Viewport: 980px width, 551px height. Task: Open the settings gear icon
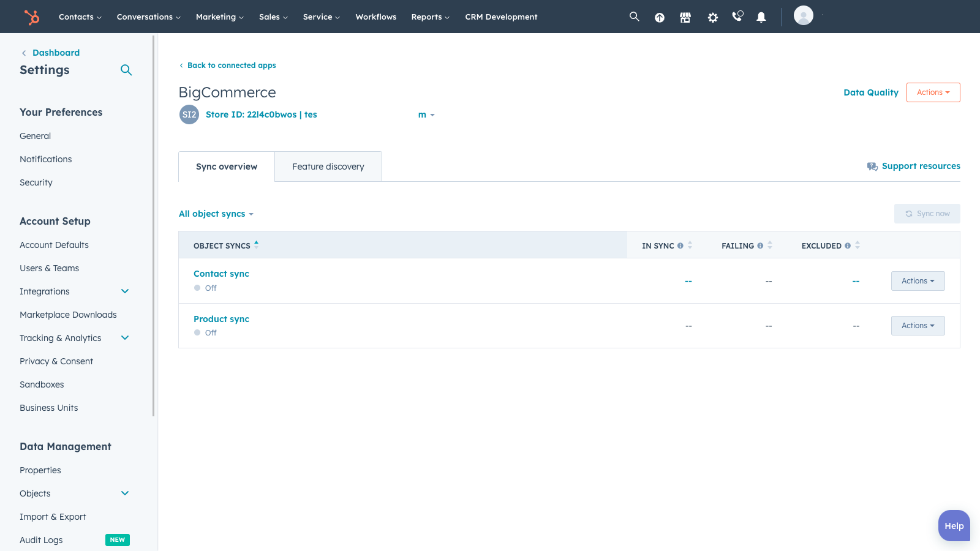click(x=713, y=18)
